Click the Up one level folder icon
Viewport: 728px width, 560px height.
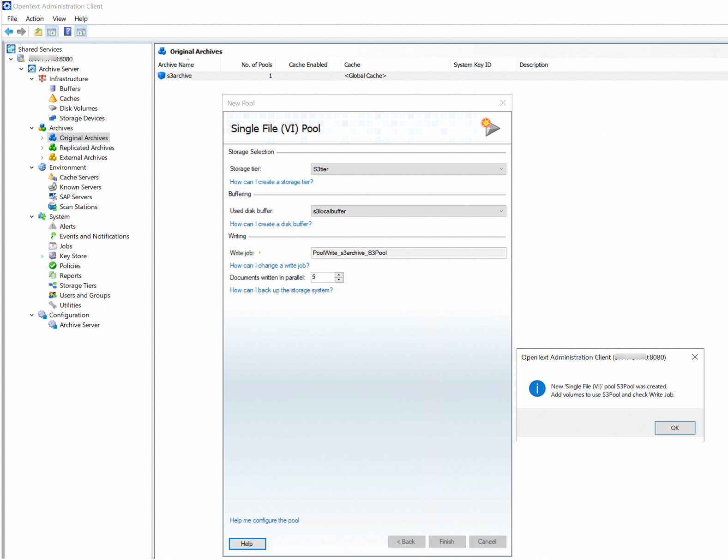[38, 32]
